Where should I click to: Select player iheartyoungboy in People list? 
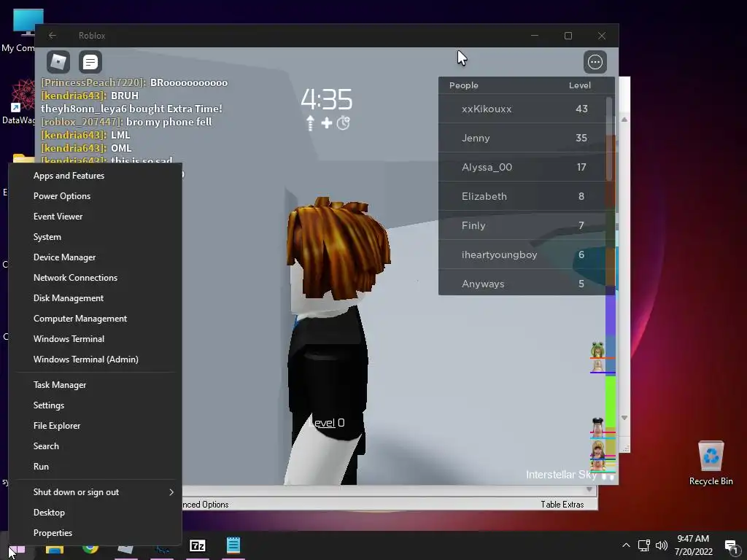522,254
